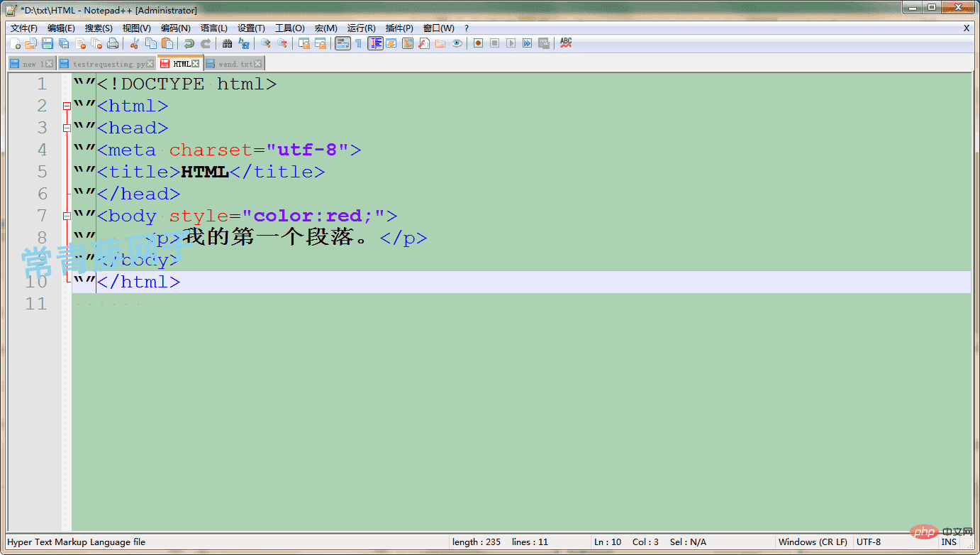Click the Redo toolbar icon
980x555 pixels.
point(206,43)
